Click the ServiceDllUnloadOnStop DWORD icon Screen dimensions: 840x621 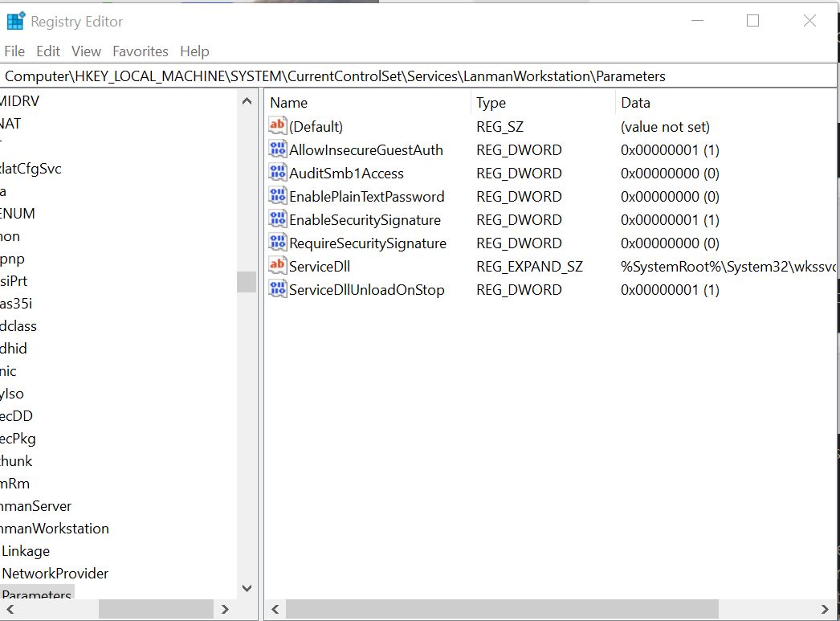[x=278, y=289]
